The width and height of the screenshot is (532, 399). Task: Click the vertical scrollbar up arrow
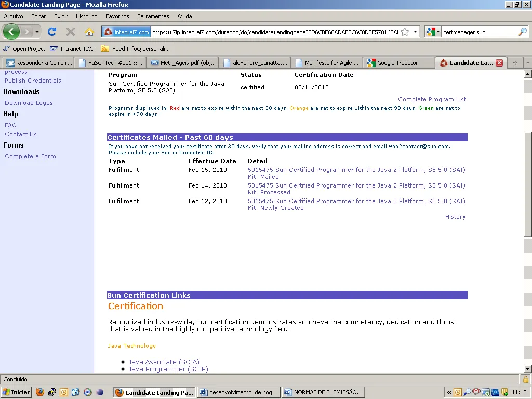tap(528, 74)
